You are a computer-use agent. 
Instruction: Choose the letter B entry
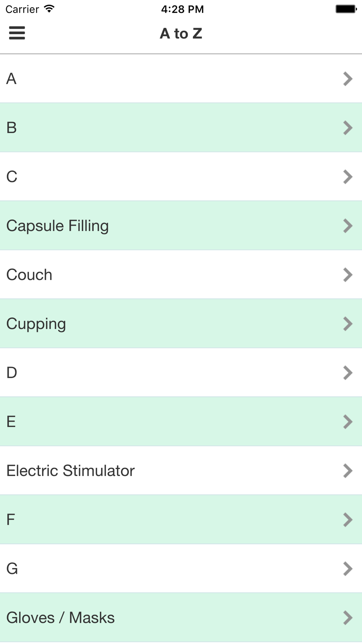coord(181,127)
